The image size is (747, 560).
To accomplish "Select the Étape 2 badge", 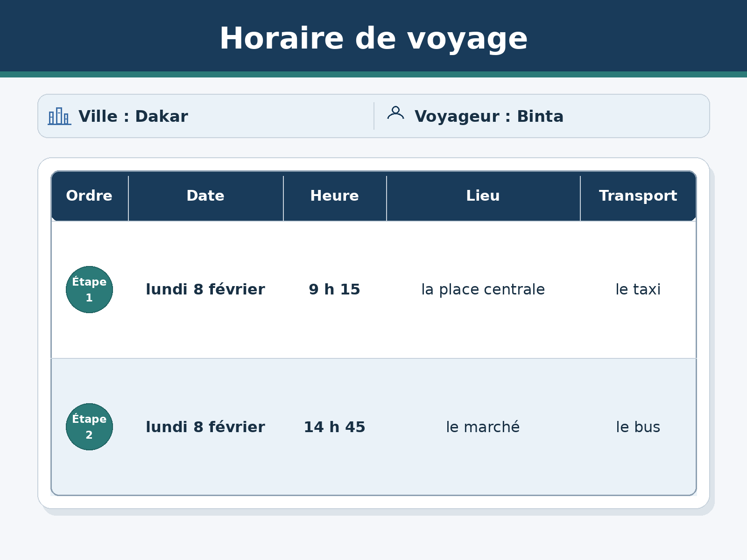I will [89, 427].
